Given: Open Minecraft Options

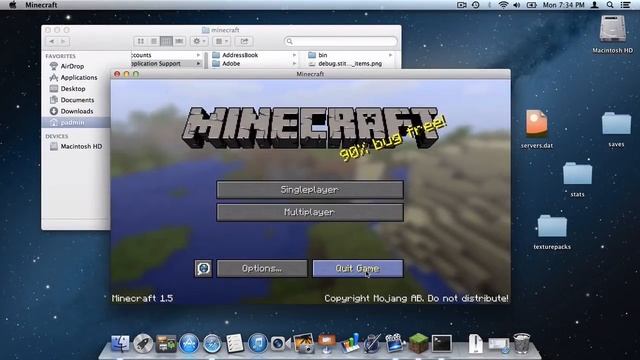Looking at the screenshot, I should coord(262,269).
